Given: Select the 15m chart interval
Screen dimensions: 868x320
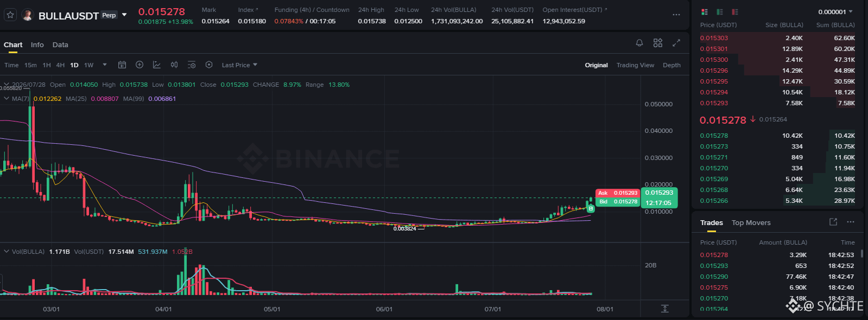Looking at the screenshot, I should tap(30, 65).
